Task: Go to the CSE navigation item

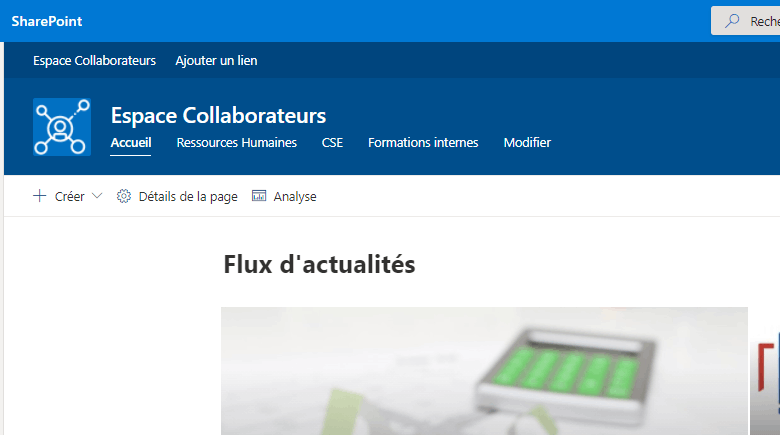Action: 332,142
